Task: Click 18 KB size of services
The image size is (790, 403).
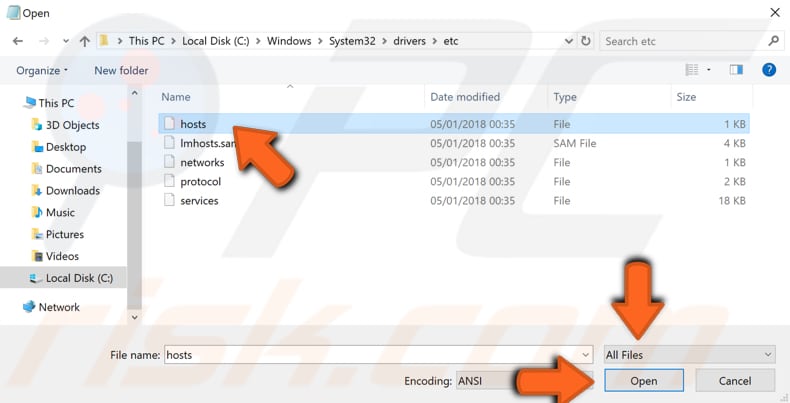Action: [732, 200]
